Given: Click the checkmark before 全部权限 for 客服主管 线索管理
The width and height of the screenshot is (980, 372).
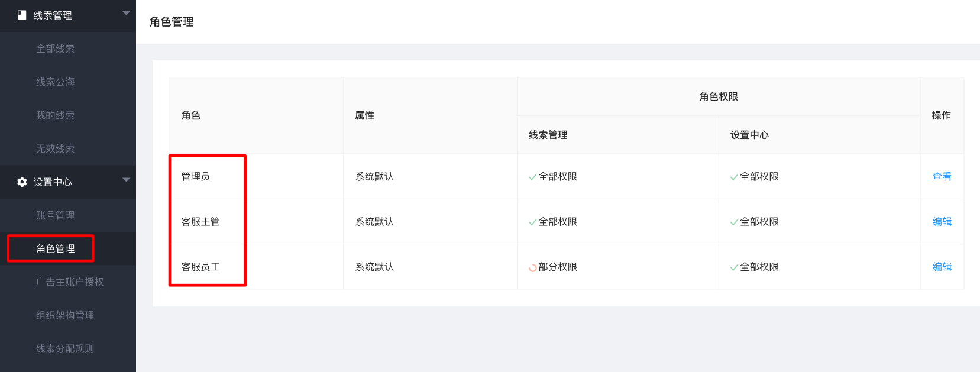Looking at the screenshot, I should [x=532, y=221].
